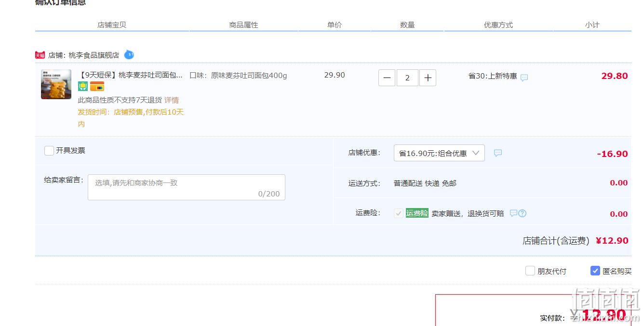Image resolution: width=644 pixels, height=326 pixels.
Task: Click the 发货时间 presale shipping notice
Action: point(131,118)
